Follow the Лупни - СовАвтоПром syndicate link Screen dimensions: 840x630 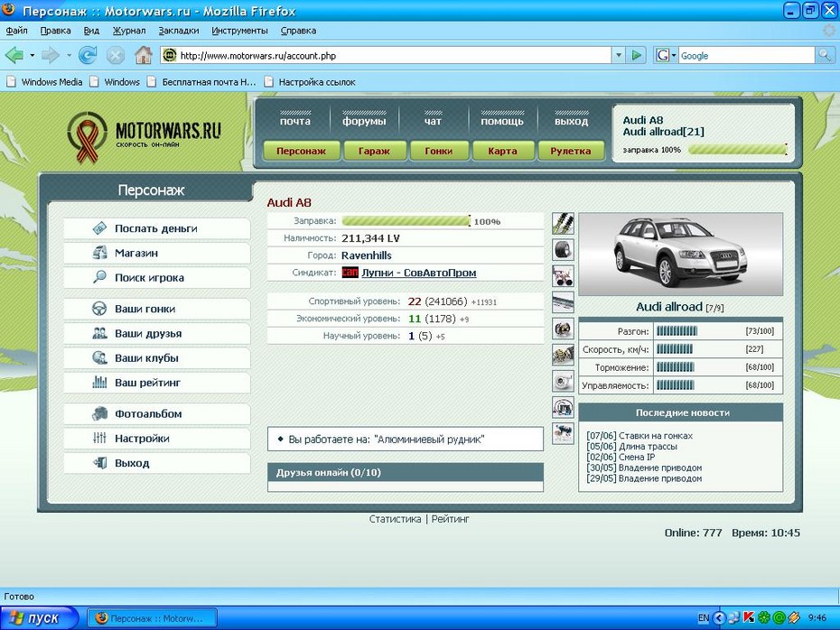click(x=419, y=273)
